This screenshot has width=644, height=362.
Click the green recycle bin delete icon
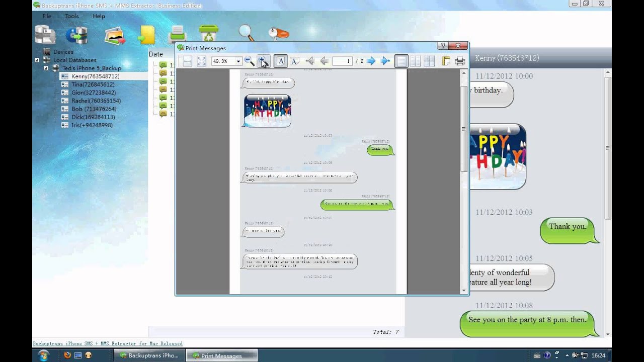208,34
